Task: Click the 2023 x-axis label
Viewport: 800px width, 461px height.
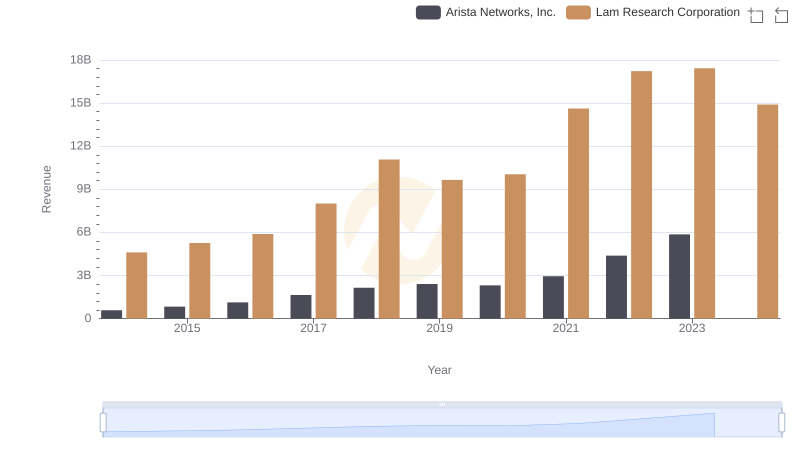Action: point(692,328)
